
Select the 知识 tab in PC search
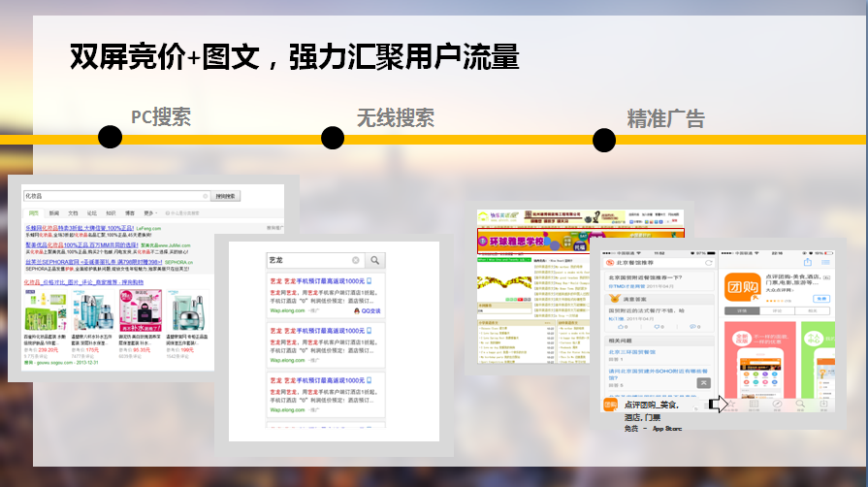111,213
